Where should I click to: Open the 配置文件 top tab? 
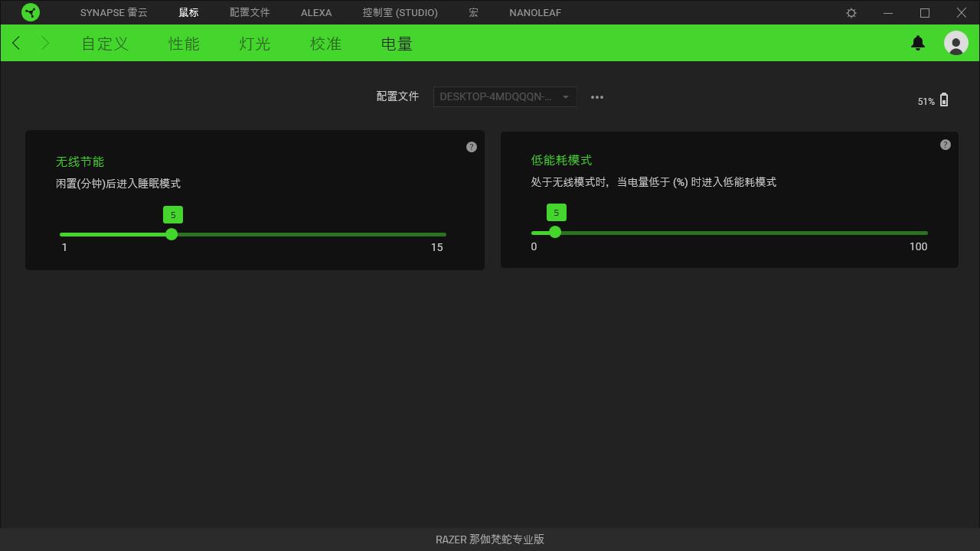tap(250, 13)
